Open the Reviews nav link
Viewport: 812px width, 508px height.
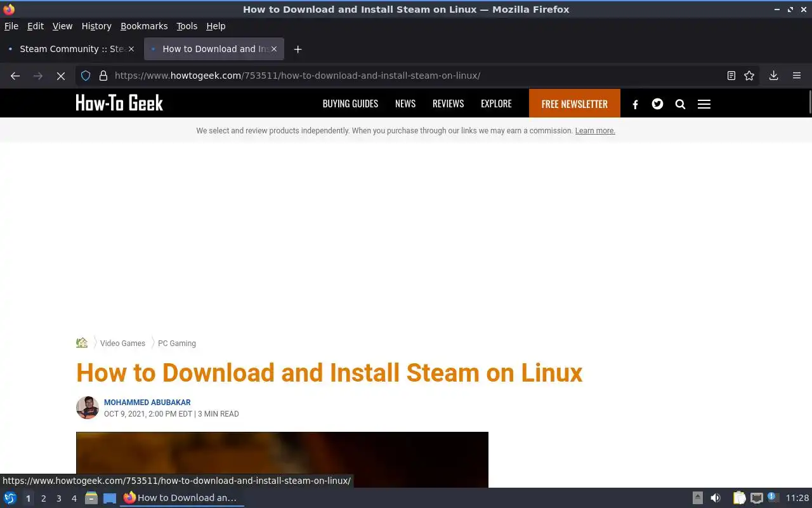pyautogui.click(x=448, y=104)
